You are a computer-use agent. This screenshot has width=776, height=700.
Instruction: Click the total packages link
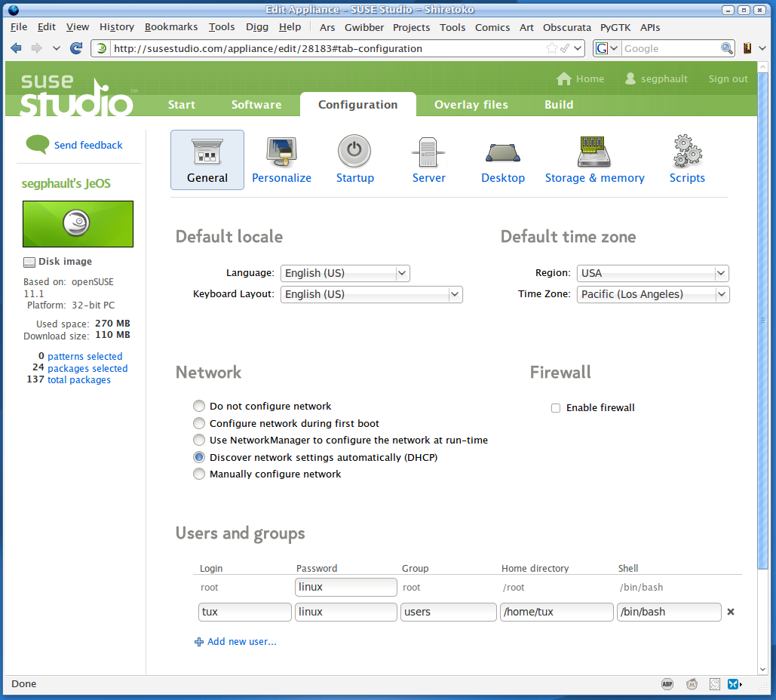[79, 379]
